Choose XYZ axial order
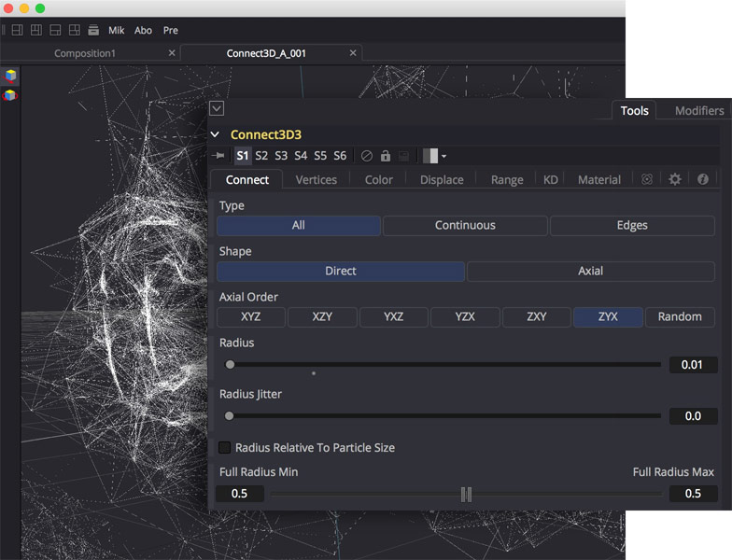 click(x=251, y=317)
